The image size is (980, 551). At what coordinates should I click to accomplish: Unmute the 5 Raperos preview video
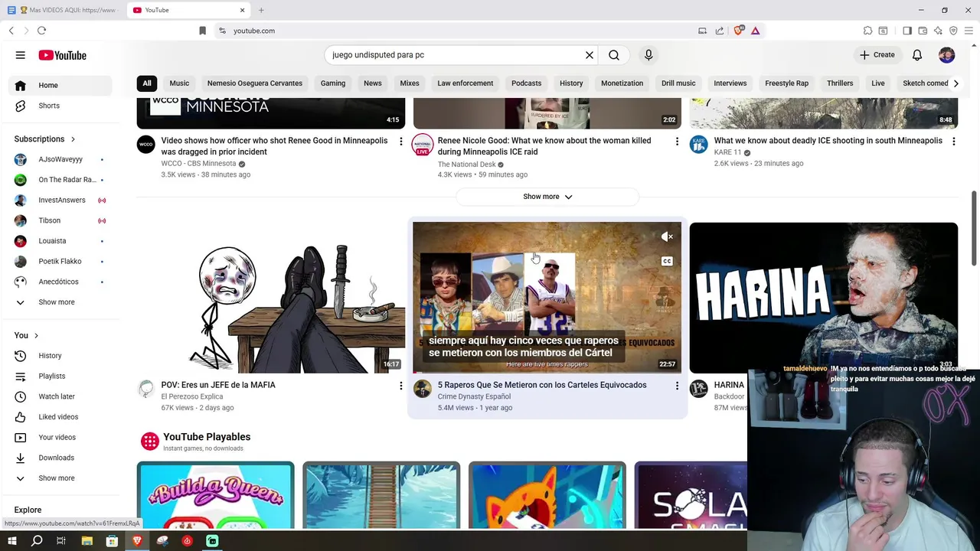(x=667, y=237)
